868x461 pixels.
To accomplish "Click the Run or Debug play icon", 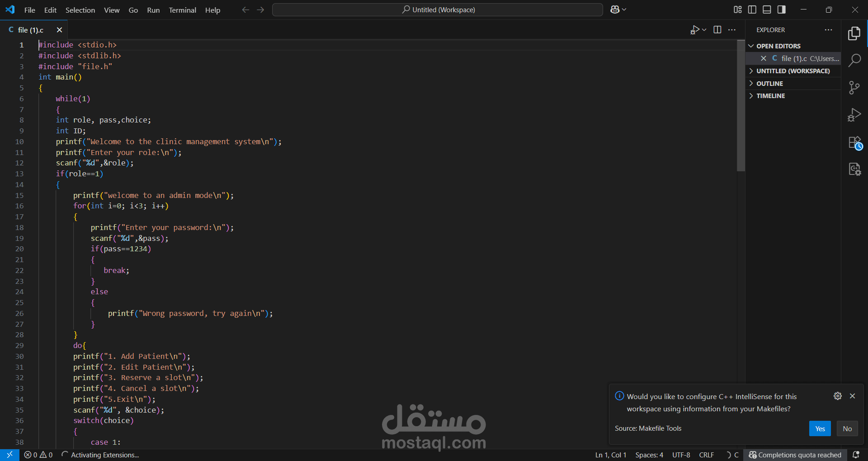I will click(x=695, y=30).
